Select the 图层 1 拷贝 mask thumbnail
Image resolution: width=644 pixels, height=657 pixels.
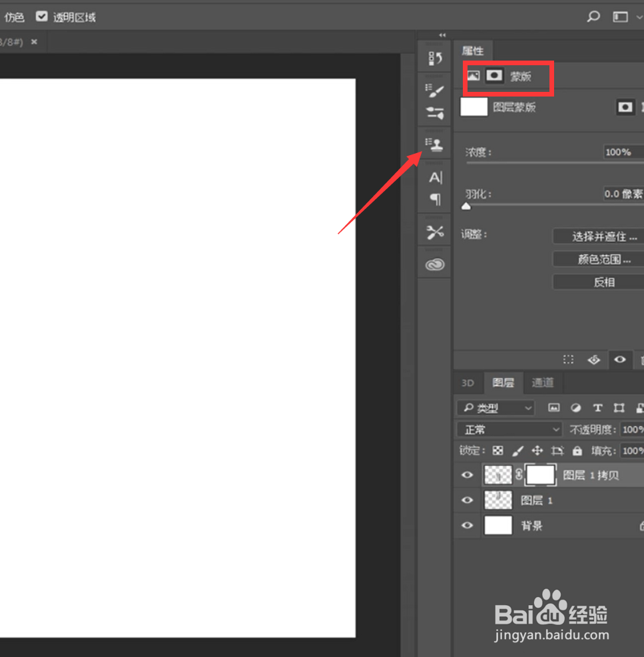540,475
